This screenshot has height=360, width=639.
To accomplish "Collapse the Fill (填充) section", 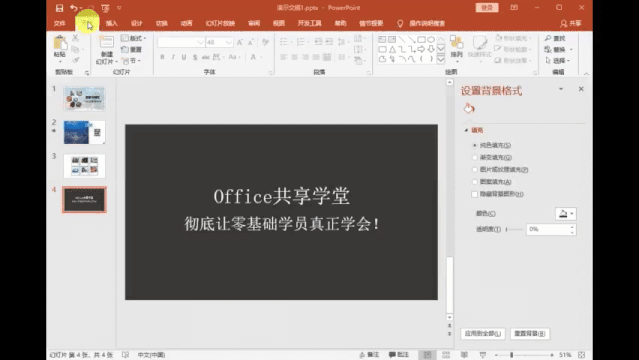I will tap(466, 130).
